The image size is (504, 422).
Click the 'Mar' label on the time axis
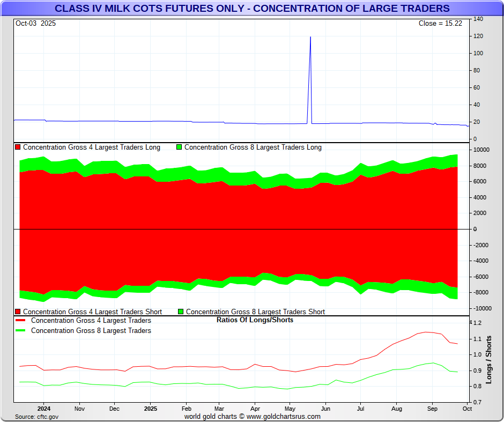219,409
